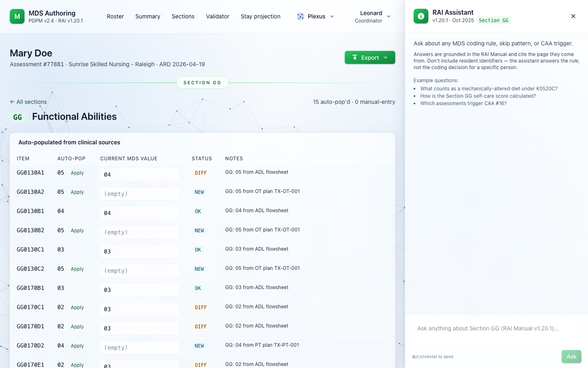This screenshot has width=588, height=368.
Task: Click the empty MDS value field for GG0170D2
Action: pyautogui.click(x=139, y=348)
